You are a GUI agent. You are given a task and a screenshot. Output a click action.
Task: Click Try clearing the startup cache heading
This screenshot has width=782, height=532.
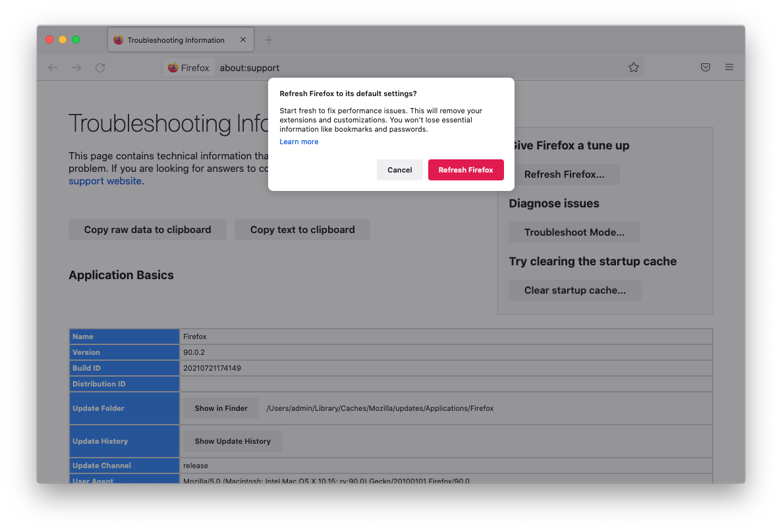592,261
